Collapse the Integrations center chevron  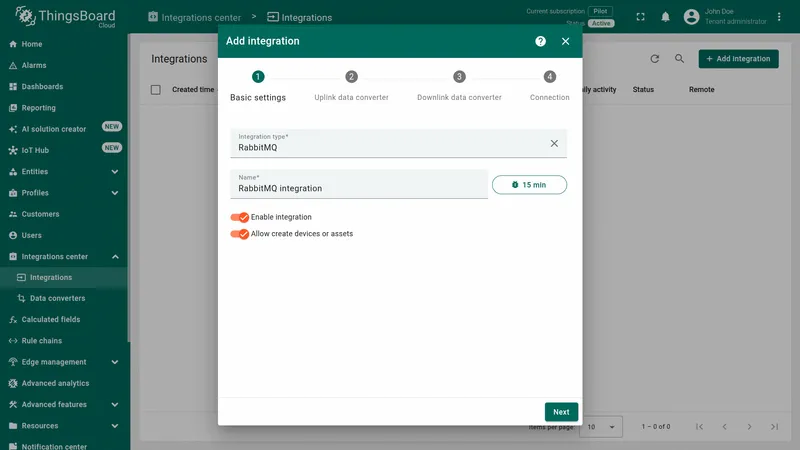pyautogui.click(x=115, y=257)
